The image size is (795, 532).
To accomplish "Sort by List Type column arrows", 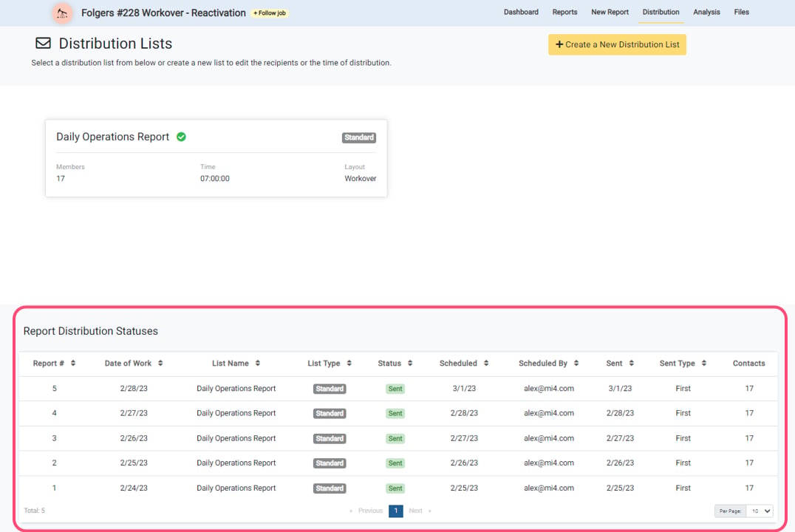I will tap(349, 363).
